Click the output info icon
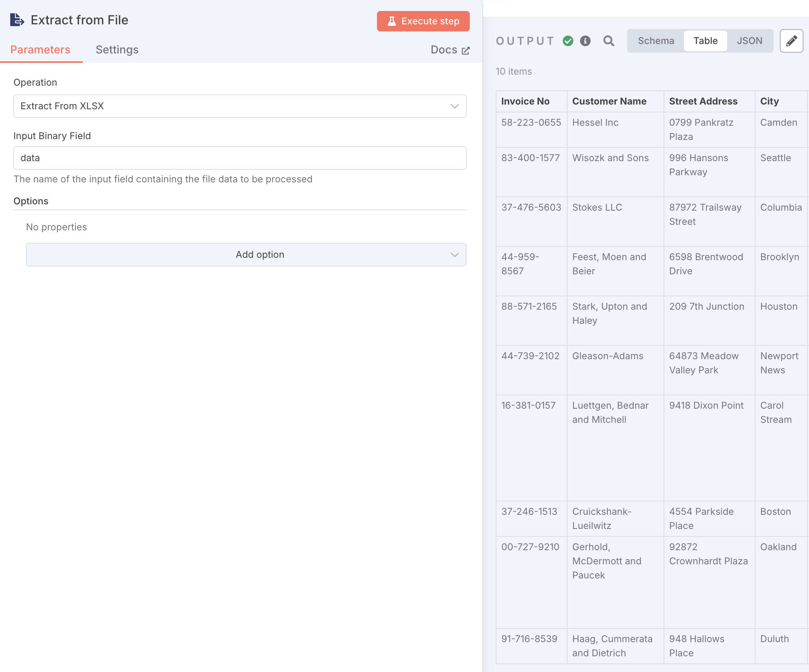The height and width of the screenshot is (672, 809). coord(585,41)
